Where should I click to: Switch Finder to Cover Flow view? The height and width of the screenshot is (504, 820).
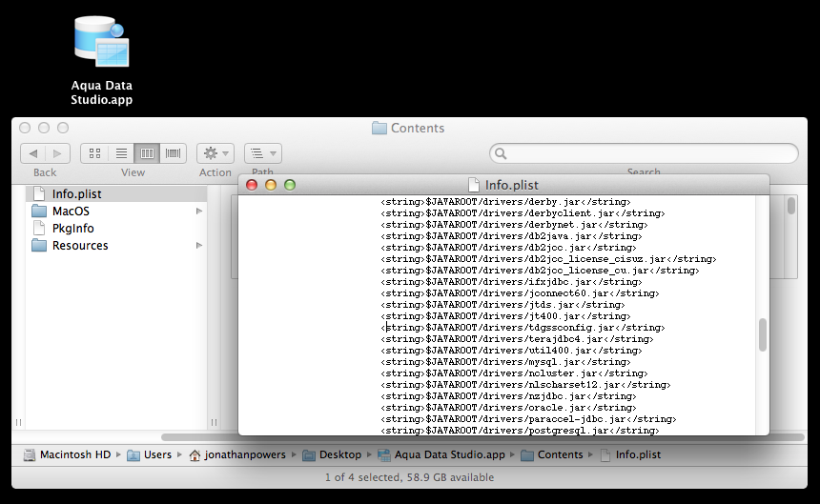(174, 153)
